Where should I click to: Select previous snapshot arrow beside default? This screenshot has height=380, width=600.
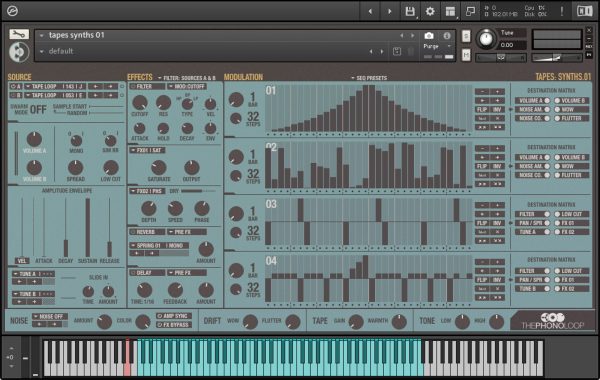tap(371, 51)
